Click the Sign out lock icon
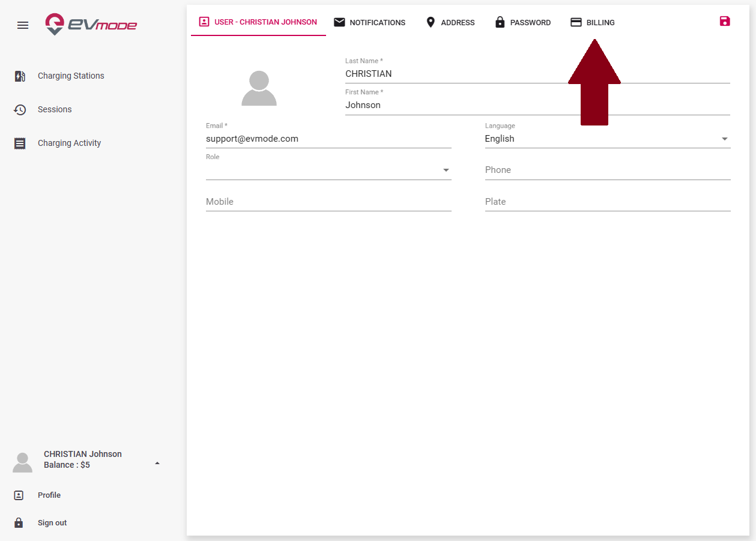 click(x=19, y=522)
